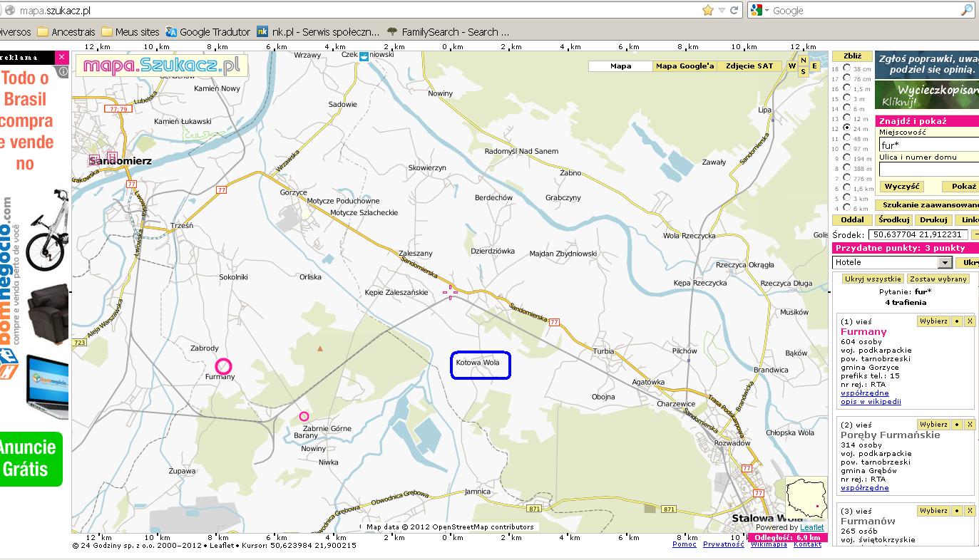Viewport: 979px width, 560px height.
Task: Open the Pomoc help link
Action: 684,544
